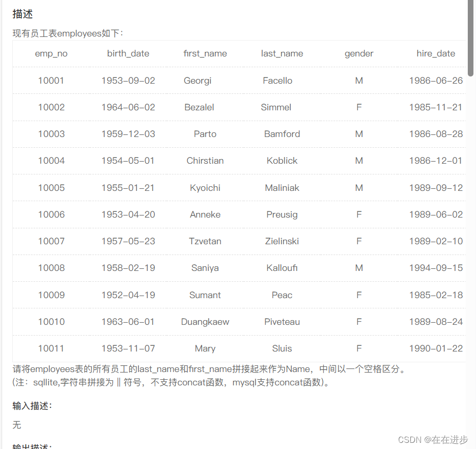Click the first_name column header

pos(205,53)
